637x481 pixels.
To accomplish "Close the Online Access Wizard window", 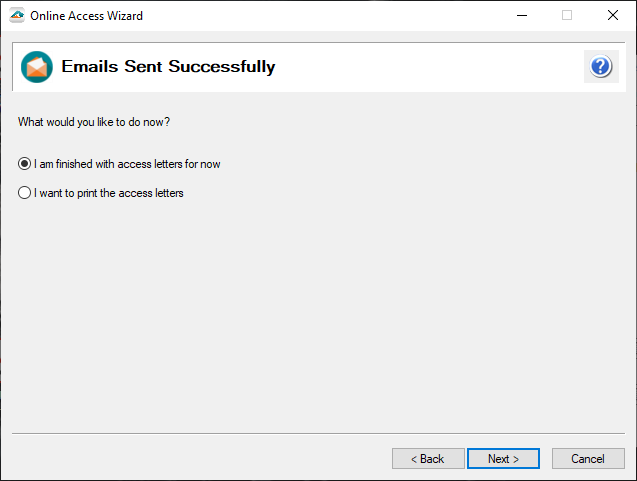I will click(612, 15).
